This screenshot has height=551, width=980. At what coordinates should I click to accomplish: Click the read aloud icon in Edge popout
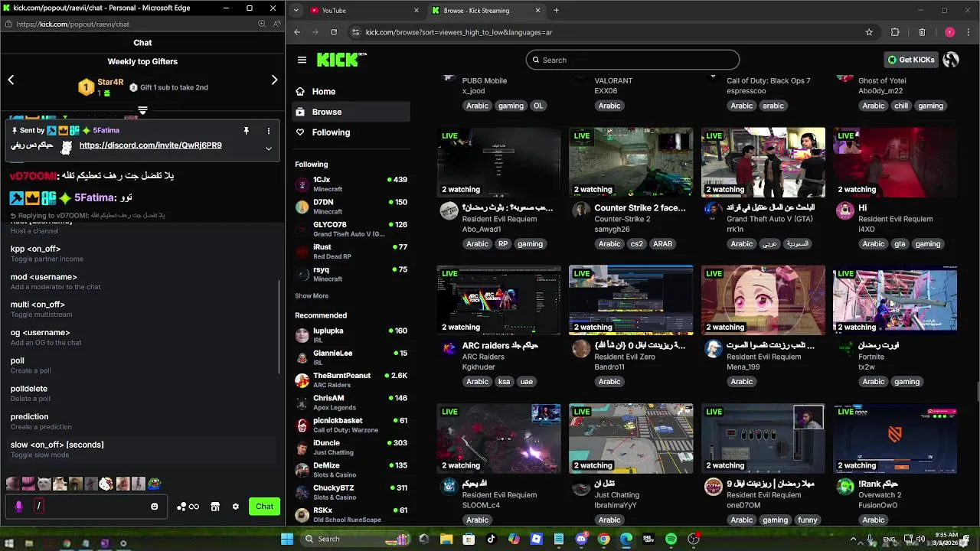pyautogui.click(x=276, y=24)
